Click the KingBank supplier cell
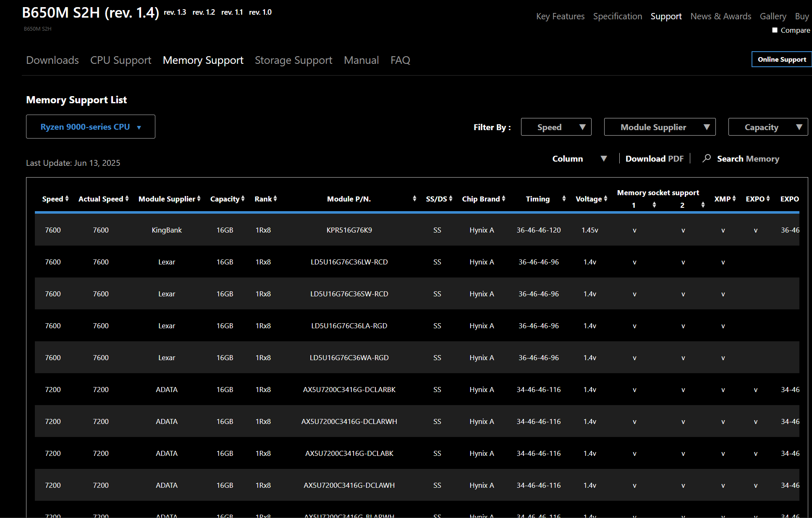The image size is (812, 518). pyautogui.click(x=167, y=230)
